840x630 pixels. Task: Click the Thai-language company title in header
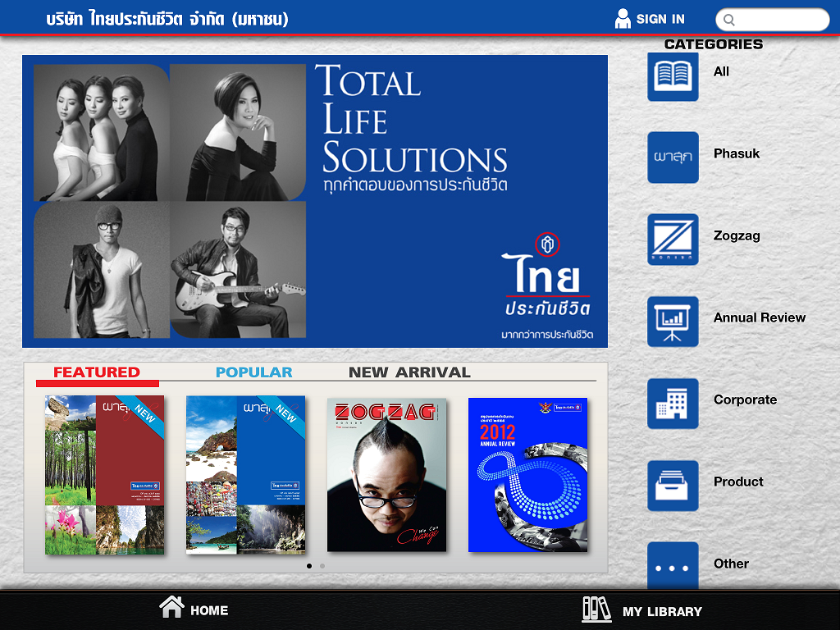(167, 20)
